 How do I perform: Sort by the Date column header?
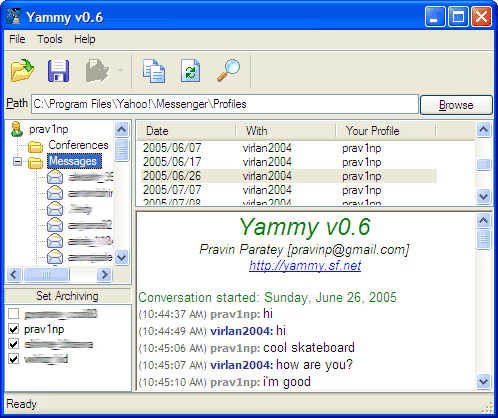(x=186, y=131)
